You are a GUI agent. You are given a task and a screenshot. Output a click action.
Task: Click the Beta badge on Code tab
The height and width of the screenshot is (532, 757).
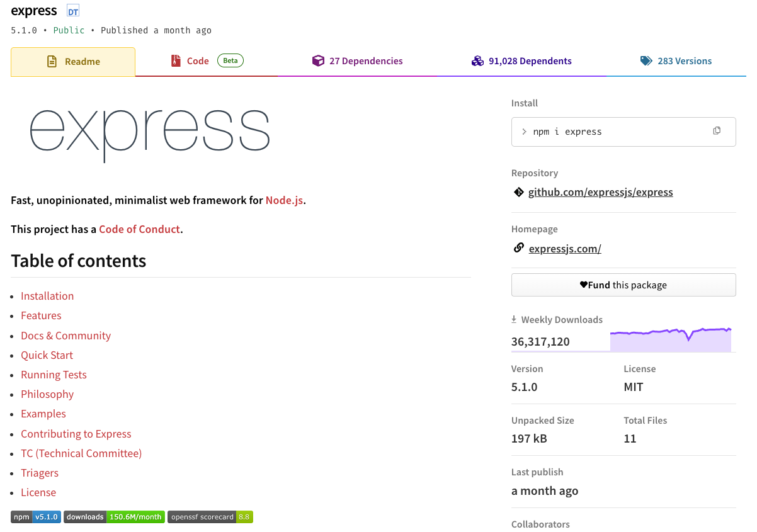click(231, 60)
